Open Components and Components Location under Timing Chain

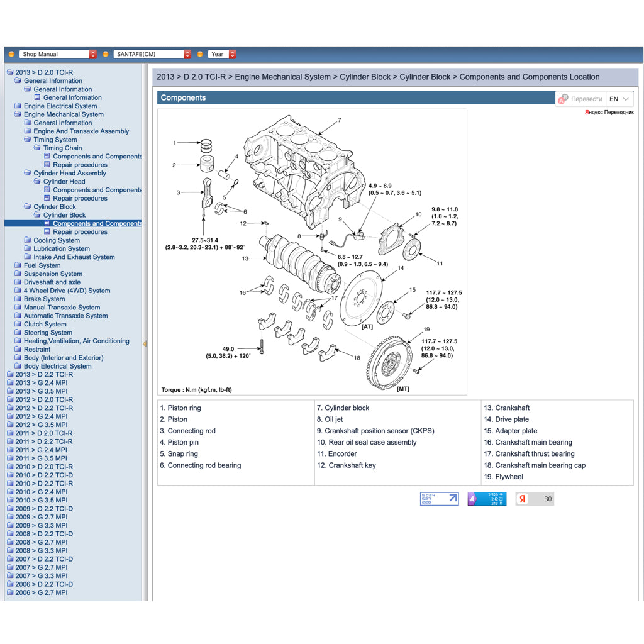(x=97, y=156)
